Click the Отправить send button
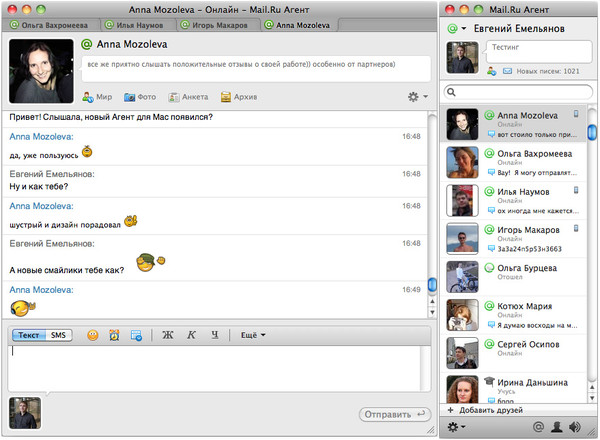Image resolution: width=600 pixels, height=440 pixels. tap(395, 414)
